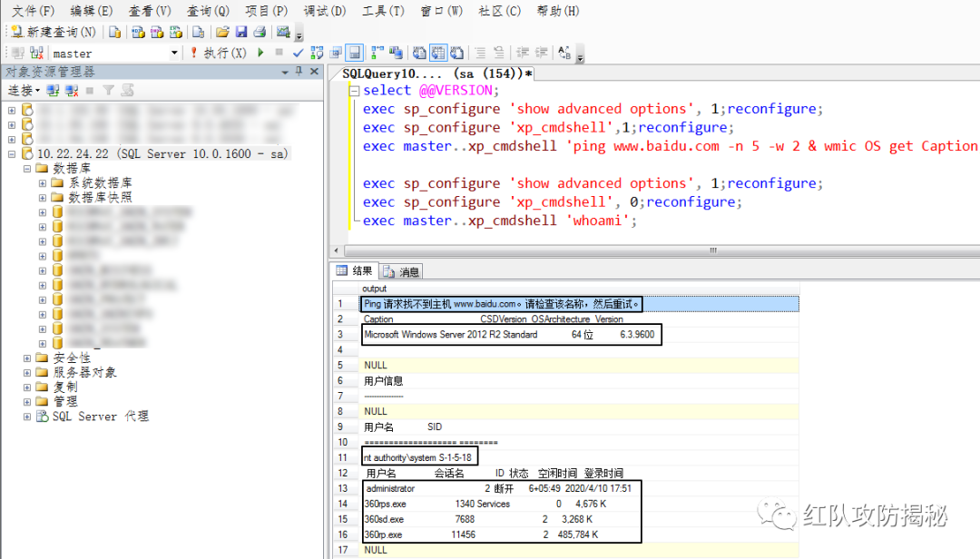Close the 对象资源管理器 panel
Viewport: 980px width, 559px height.
click(314, 72)
